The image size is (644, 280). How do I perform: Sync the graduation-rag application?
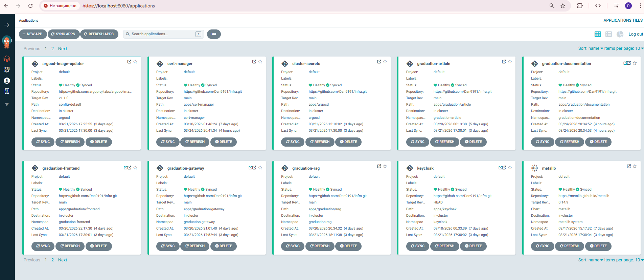(293, 246)
